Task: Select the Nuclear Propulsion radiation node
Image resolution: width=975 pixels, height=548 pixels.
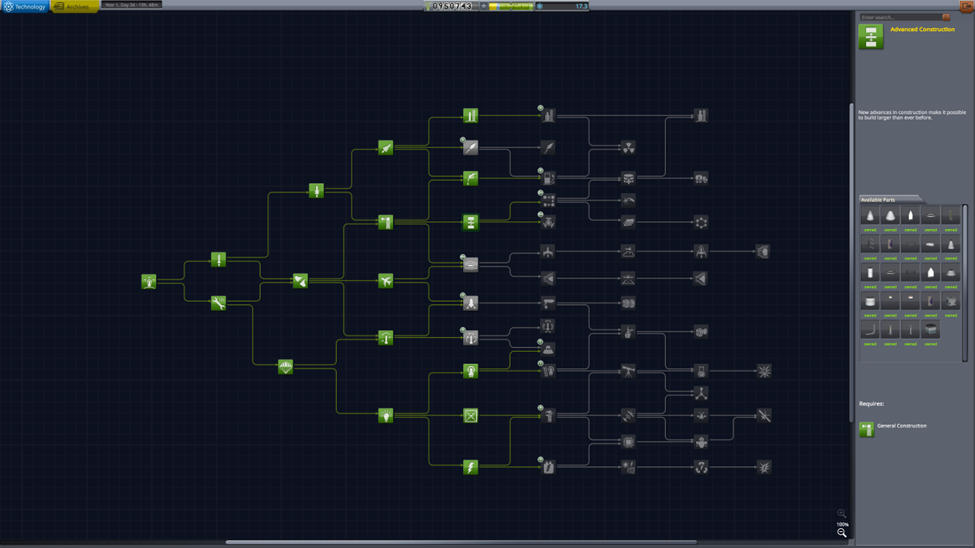Action: pyautogui.click(x=629, y=147)
